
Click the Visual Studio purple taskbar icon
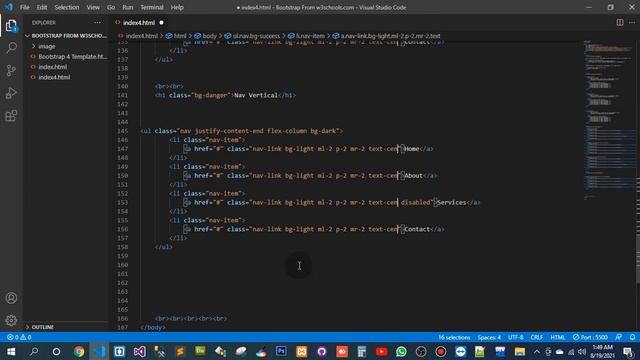[x=139, y=351]
